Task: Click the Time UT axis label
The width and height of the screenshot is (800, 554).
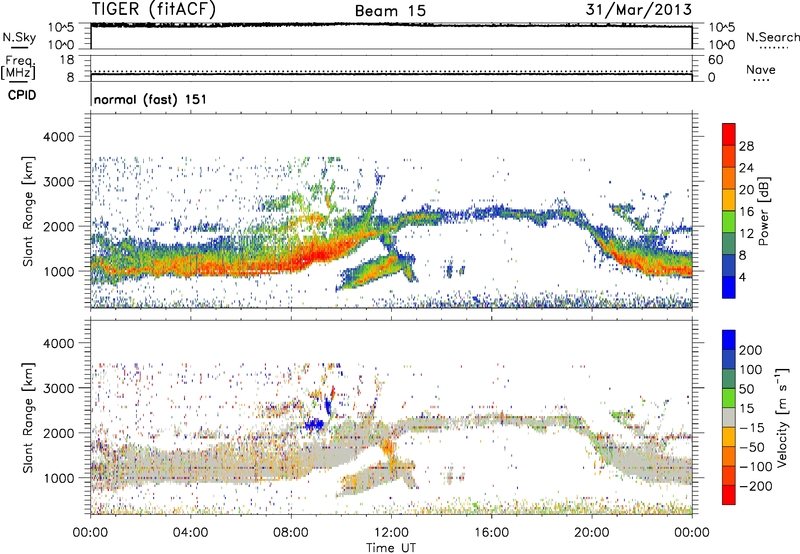Action: (391, 548)
